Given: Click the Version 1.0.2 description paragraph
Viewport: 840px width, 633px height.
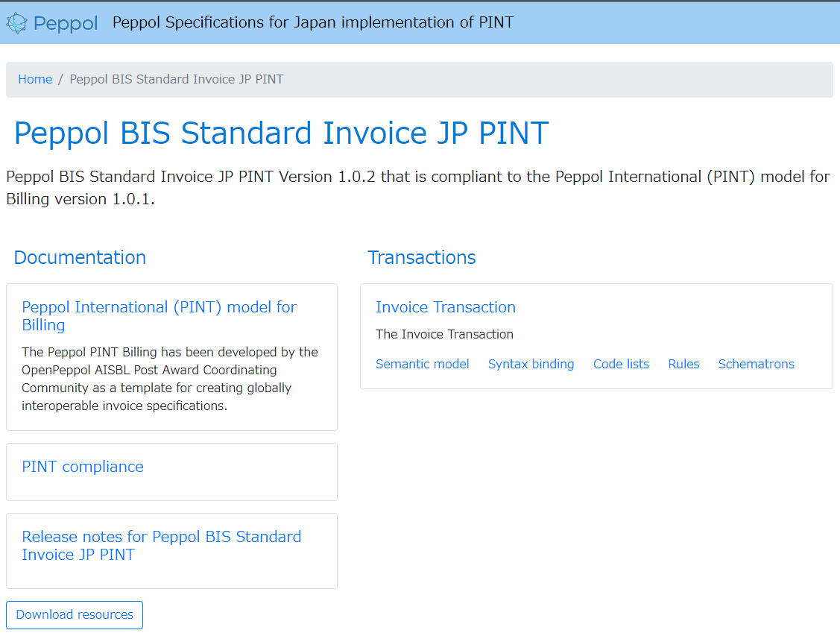Looking at the screenshot, I should click(x=418, y=188).
